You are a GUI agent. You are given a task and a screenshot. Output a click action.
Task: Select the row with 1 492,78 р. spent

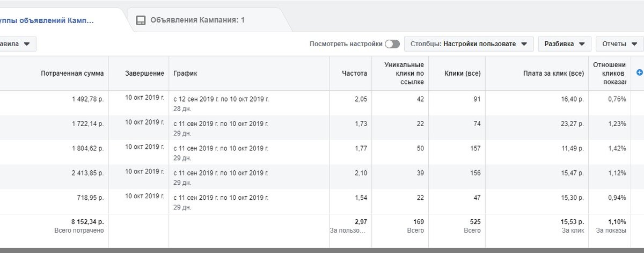[322, 103]
